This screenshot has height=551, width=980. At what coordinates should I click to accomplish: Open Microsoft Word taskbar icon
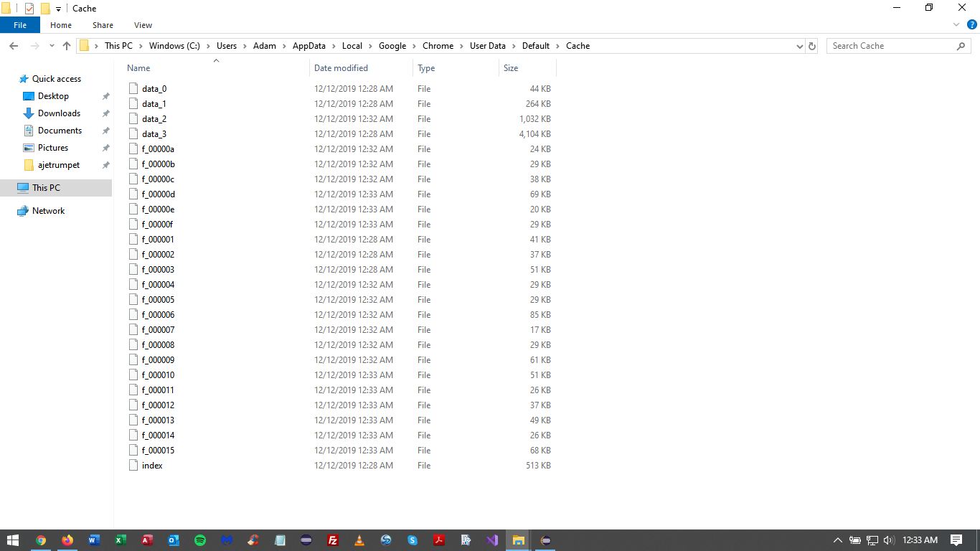pos(94,540)
